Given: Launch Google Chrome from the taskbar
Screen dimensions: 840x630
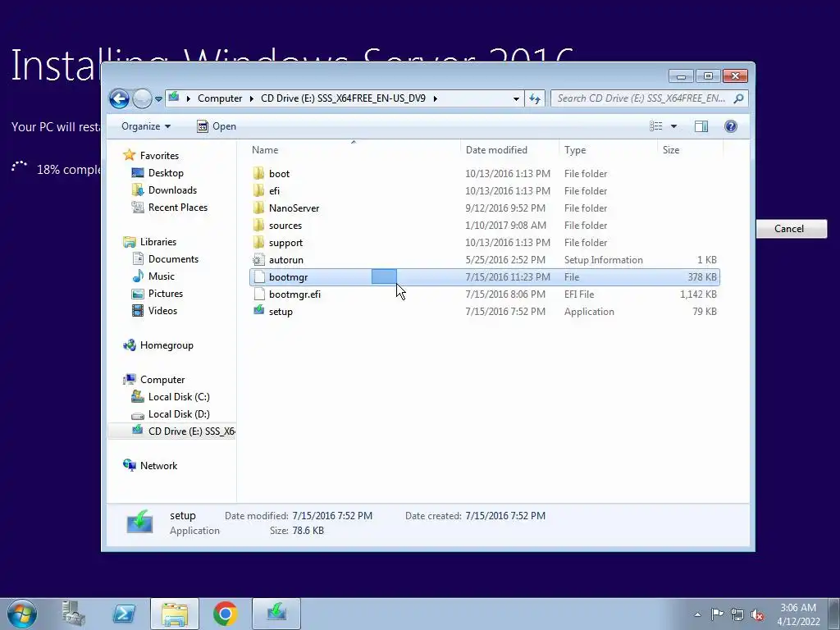Looking at the screenshot, I should 226,614.
